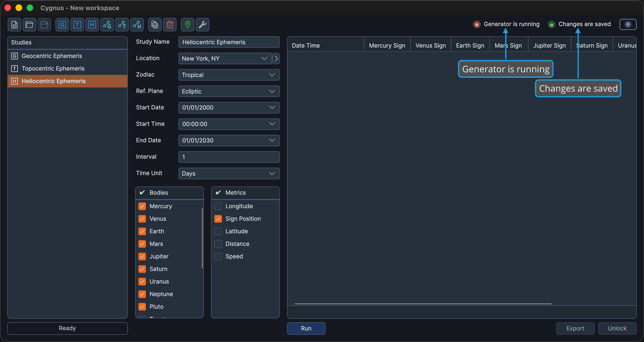
Task: Click the Export button
Action: click(575, 328)
